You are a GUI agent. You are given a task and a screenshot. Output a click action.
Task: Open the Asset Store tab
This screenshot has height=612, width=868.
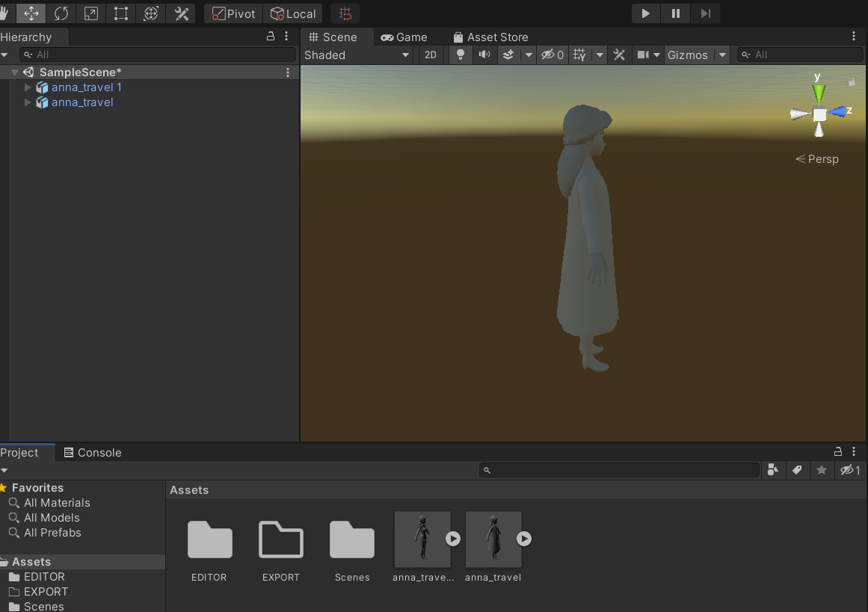[x=490, y=37]
